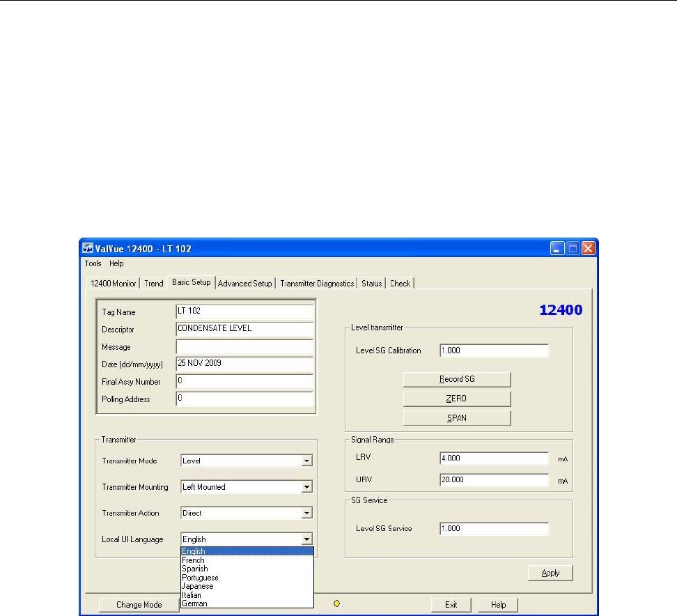Click the ZERO button
The width and height of the screenshot is (677, 616).
[x=457, y=399]
